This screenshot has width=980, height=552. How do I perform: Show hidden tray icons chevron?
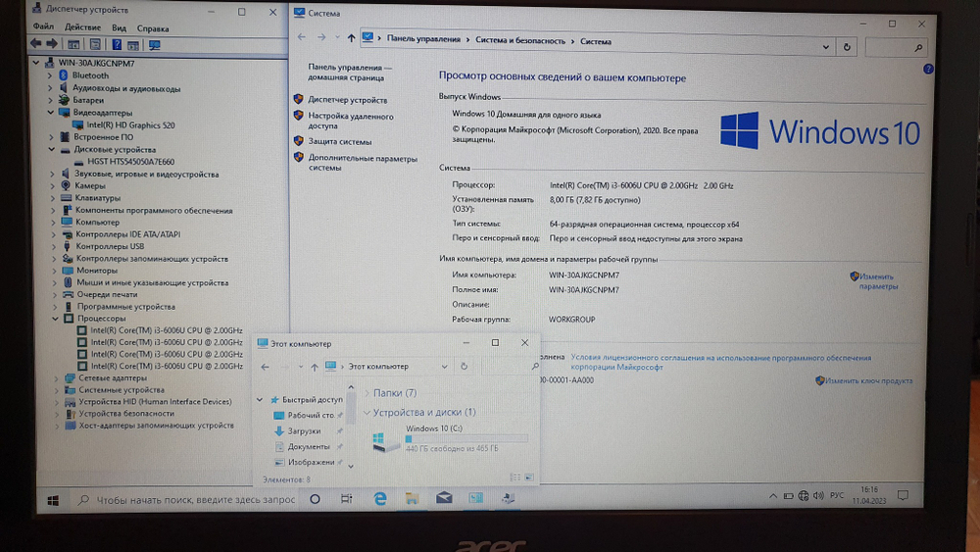click(773, 496)
